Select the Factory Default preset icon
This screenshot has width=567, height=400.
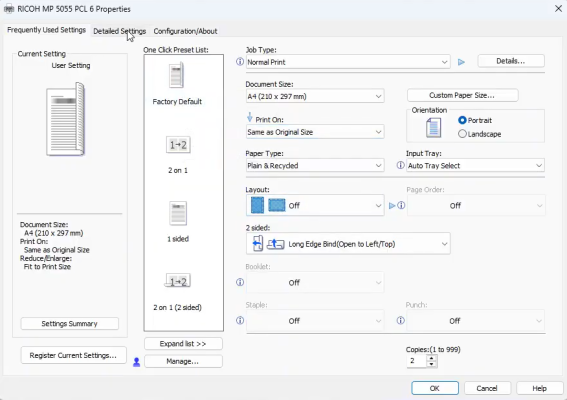coord(177,76)
